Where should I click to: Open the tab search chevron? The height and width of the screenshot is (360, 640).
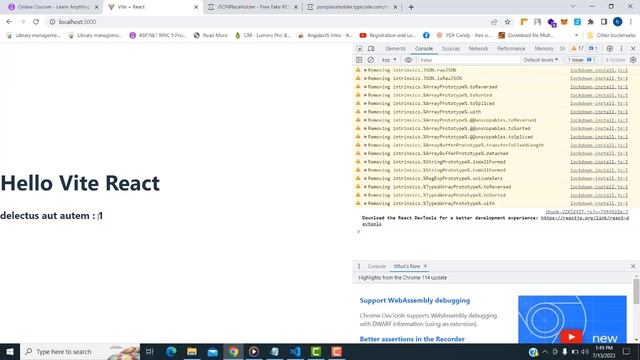(573, 7)
